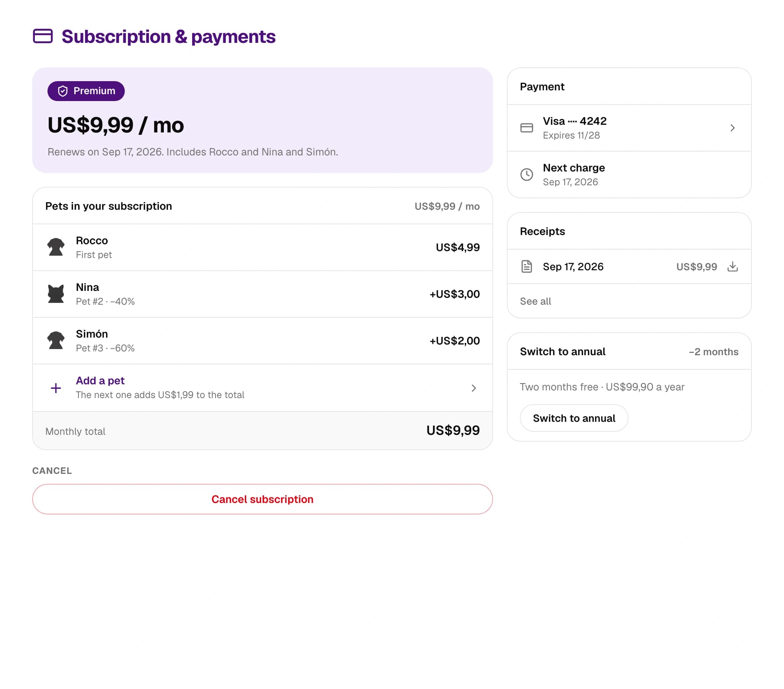
Task: Click Rocco's dog avatar icon
Action: click(x=56, y=247)
